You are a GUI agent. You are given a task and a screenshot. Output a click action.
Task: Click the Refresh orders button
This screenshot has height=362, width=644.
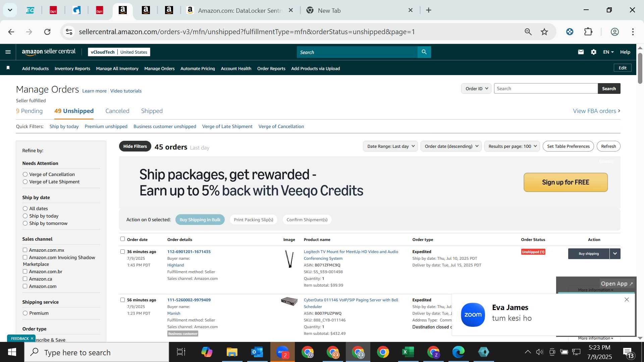(x=608, y=146)
